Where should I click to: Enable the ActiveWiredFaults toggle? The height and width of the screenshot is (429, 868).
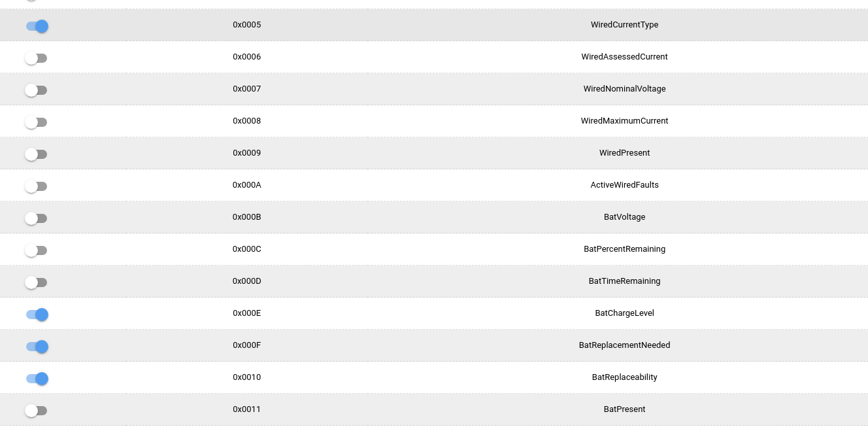[x=36, y=186]
